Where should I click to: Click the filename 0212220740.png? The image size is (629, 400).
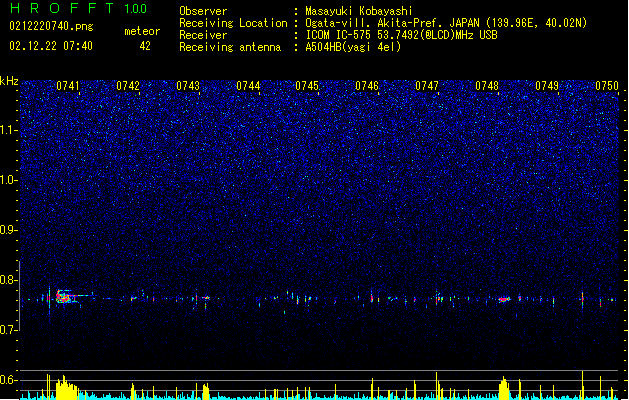pyautogui.click(x=51, y=26)
